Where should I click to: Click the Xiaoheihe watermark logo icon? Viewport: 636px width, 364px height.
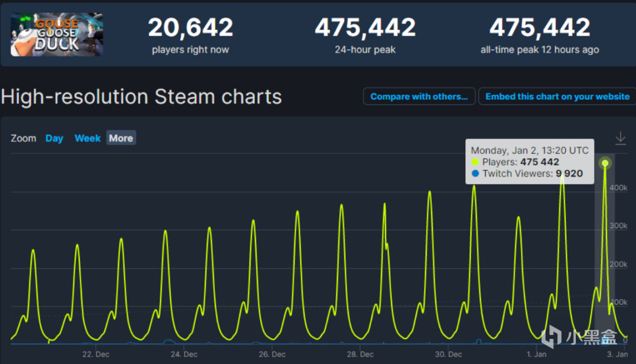(551, 336)
